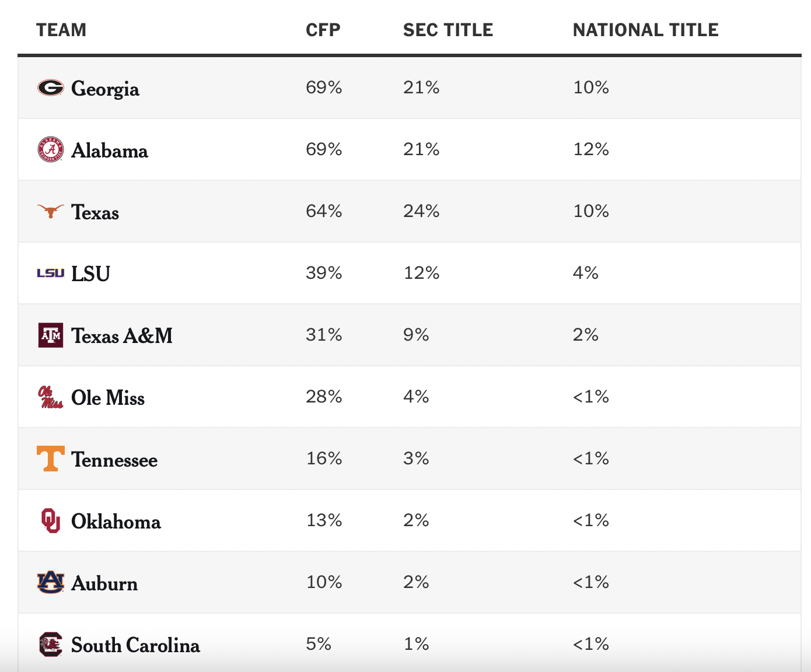Open the Alabama team name
811x672 pixels.
110,150
